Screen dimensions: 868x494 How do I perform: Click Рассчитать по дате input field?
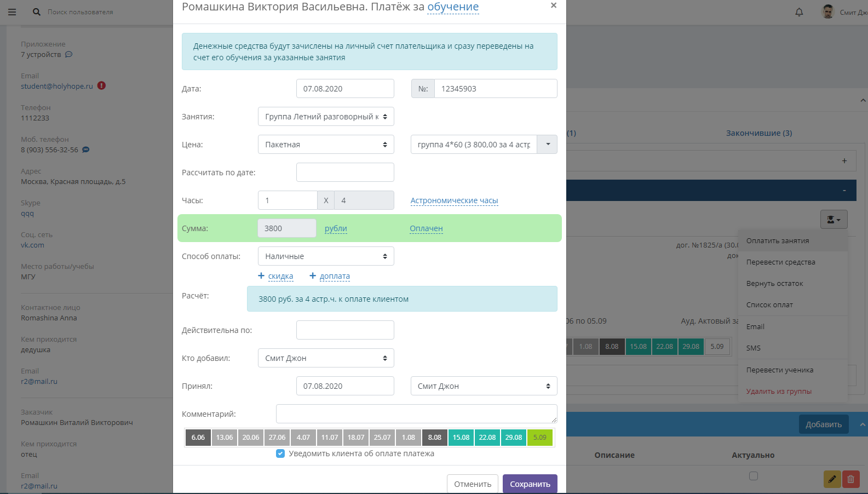(x=345, y=173)
